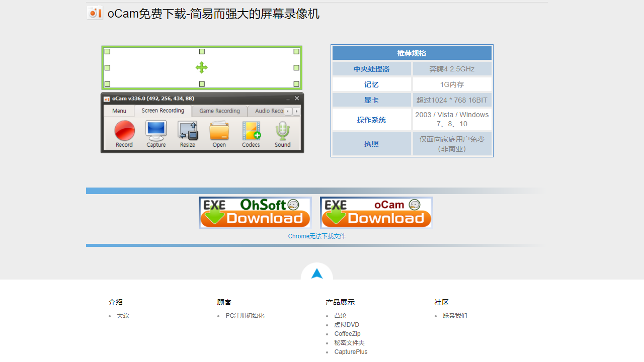Click the back-to-top arrow icon
Image resolution: width=644 pixels, height=362 pixels.
(x=316, y=274)
